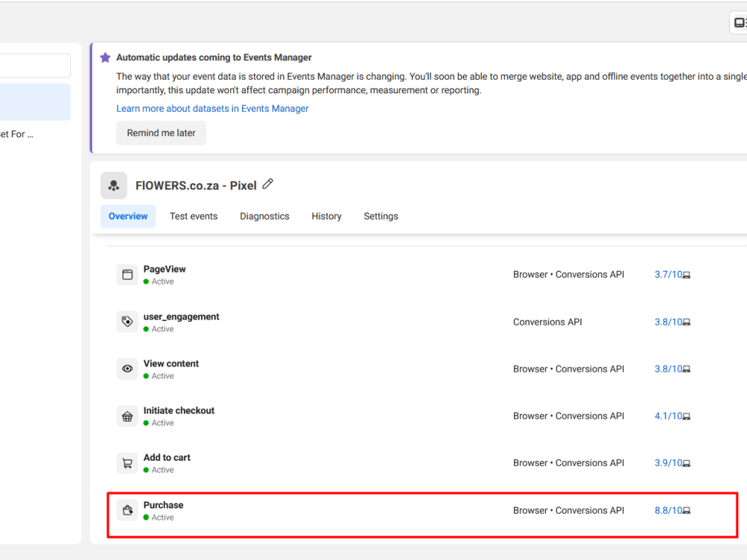Click the computer icon in top right corner

[738, 22]
